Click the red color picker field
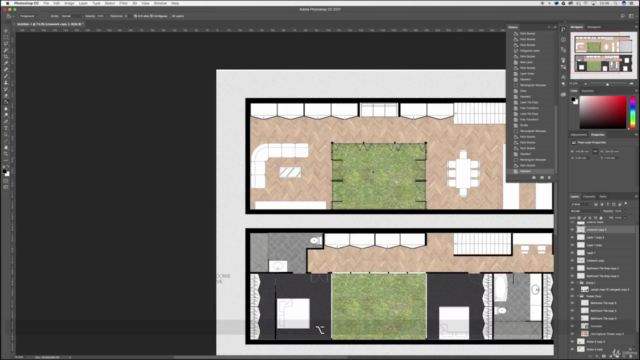The width and height of the screenshot is (640, 360). pyautogui.click(x=603, y=113)
